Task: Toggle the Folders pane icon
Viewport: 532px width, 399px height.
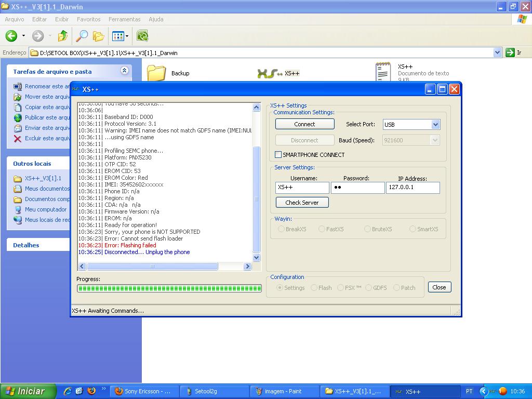Action: (x=98, y=36)
